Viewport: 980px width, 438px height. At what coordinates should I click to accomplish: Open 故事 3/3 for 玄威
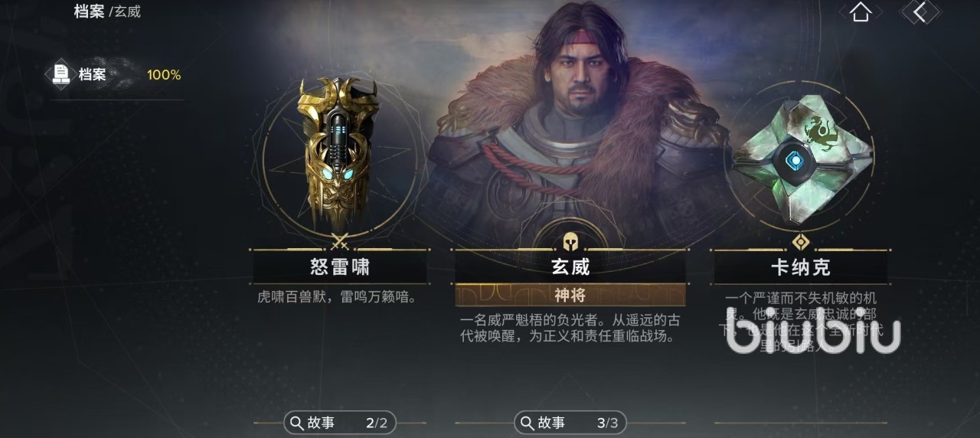pos(570,423)
